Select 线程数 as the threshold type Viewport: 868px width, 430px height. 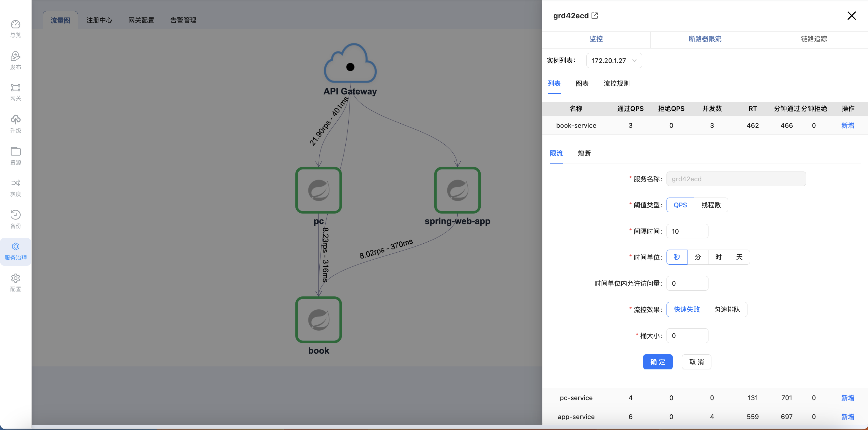711,205
